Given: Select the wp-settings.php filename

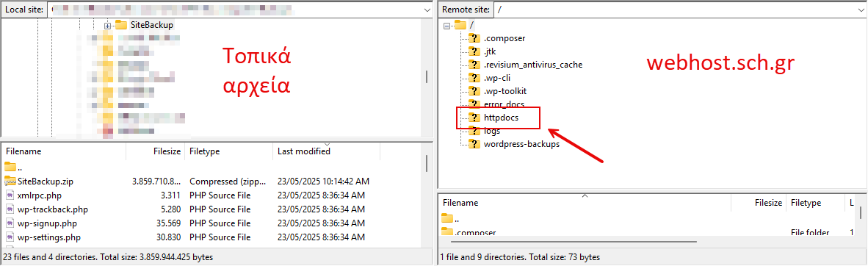Looking at the screenshot, I should coord(49,237).
